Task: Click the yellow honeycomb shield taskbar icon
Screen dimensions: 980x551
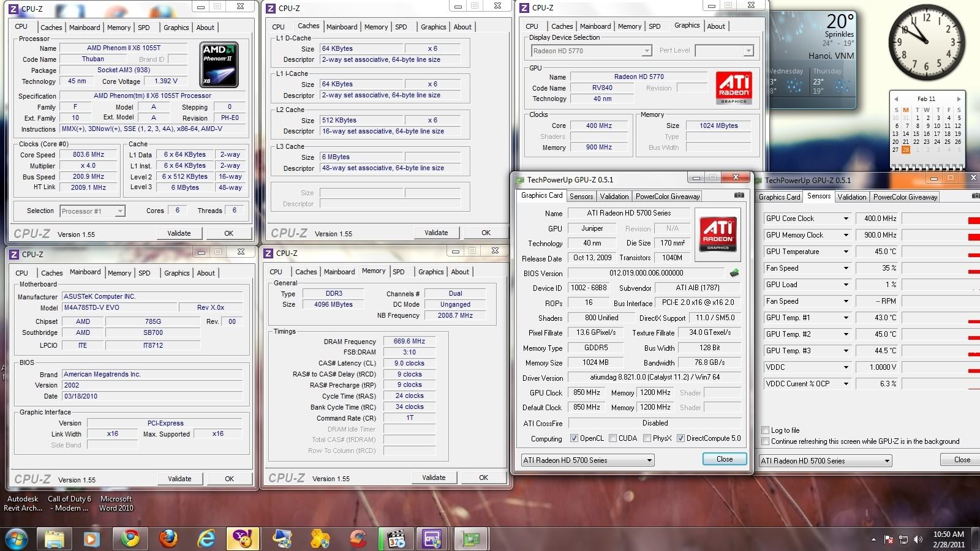Action: pos(320,539)
